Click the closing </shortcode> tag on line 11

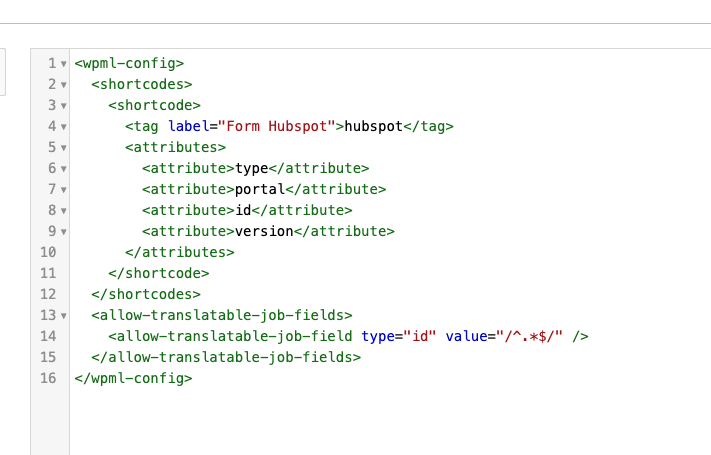click(159, 273)
